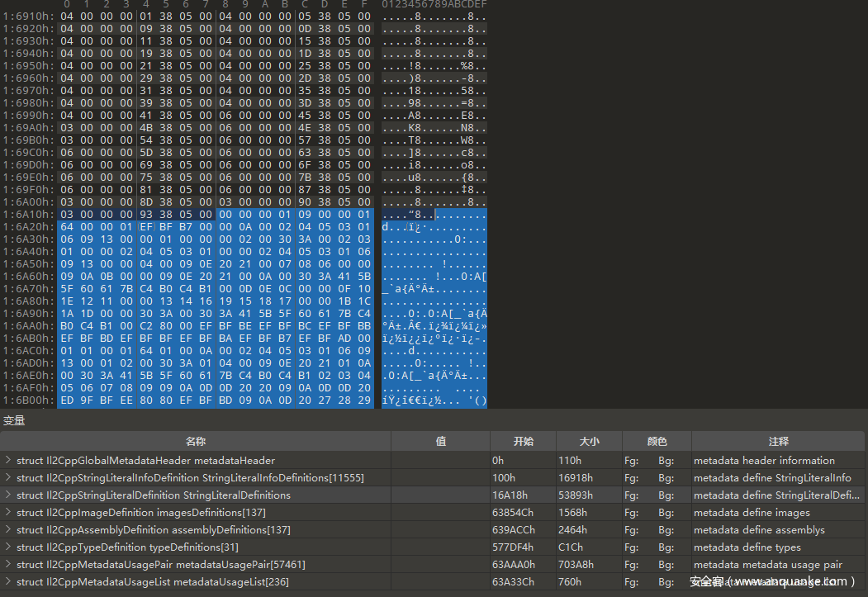
Task: Click start offset 16A18h cell
Action: (x=510, y=495)
